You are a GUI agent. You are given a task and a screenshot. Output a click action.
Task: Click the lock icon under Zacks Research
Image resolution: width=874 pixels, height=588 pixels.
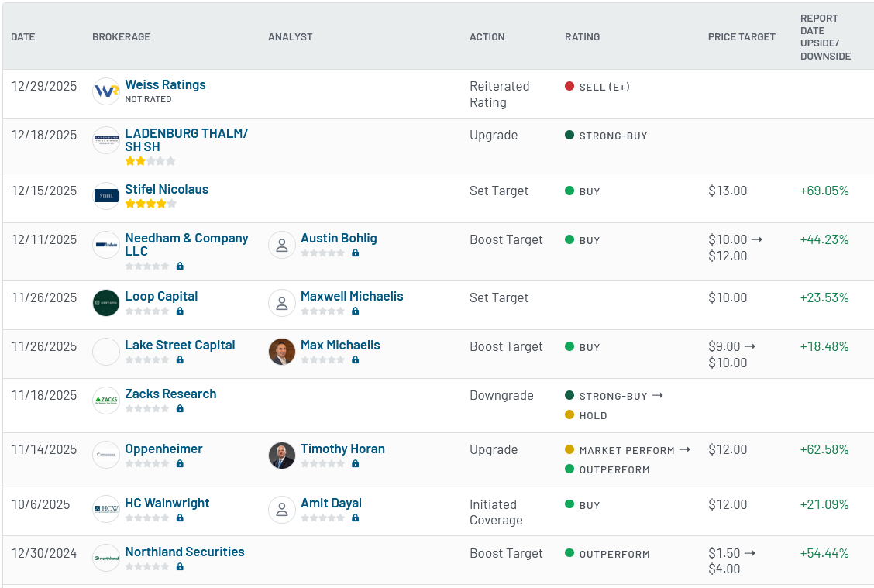pos(180,408)
